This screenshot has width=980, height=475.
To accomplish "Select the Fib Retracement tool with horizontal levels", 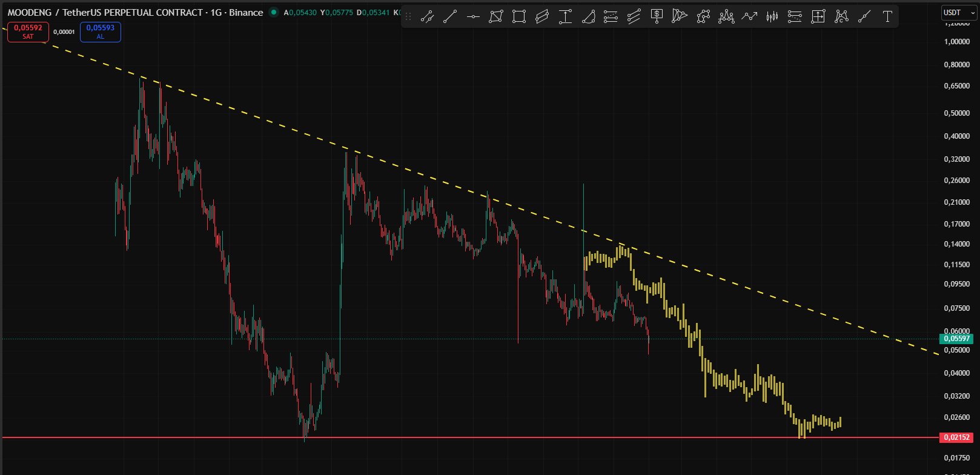I will coord(611,17).
